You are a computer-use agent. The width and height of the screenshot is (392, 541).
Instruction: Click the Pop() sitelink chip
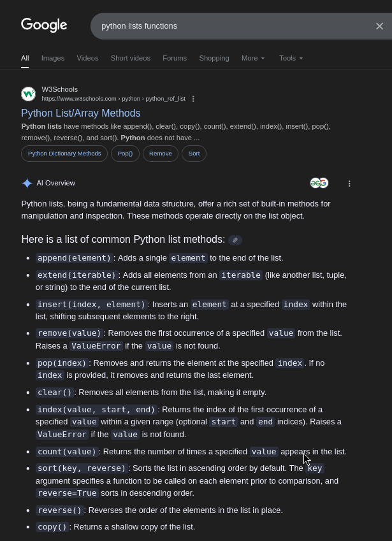click(125, 154)
